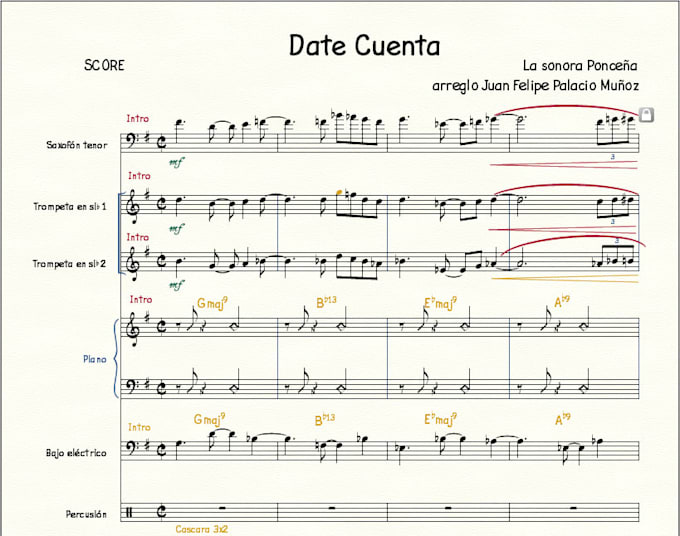Click the mf dynamic under Saxofón tenor

[x=176, y=163]
